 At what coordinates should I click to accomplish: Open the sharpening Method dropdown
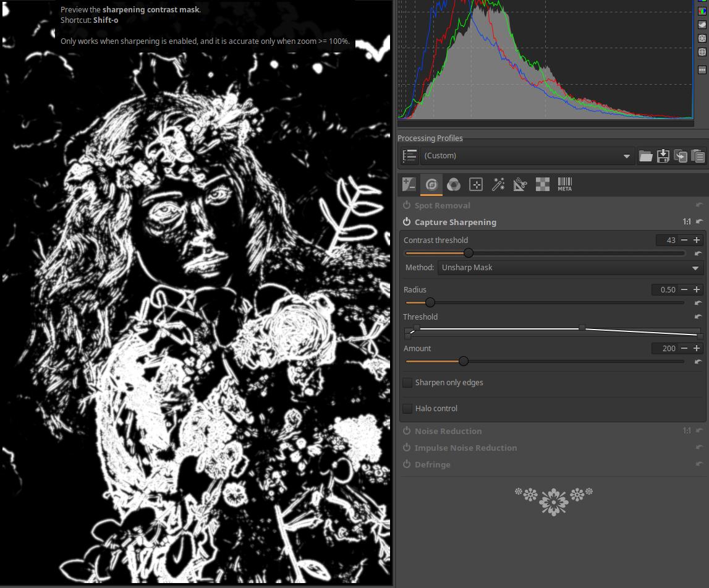click(x=570, y=268)
